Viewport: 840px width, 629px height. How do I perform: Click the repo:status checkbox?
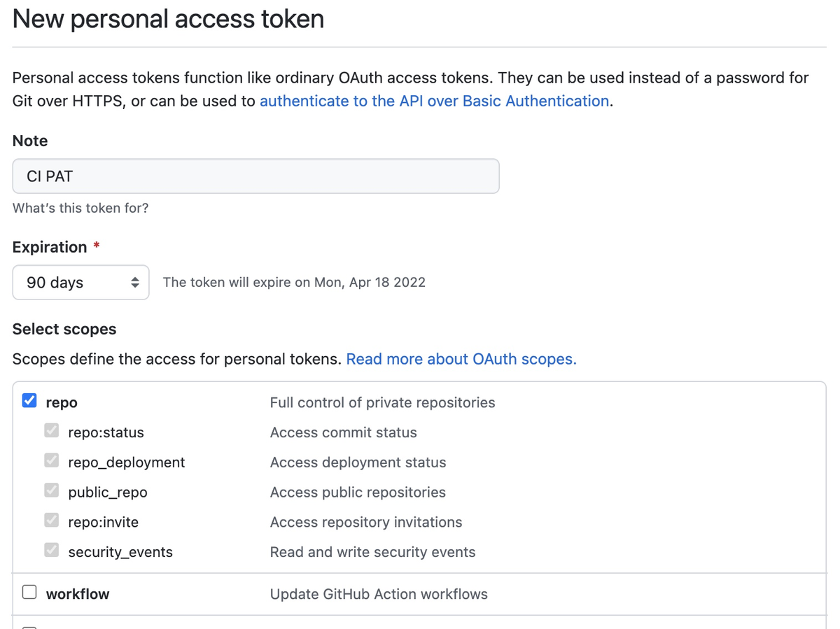click(52, 430)
